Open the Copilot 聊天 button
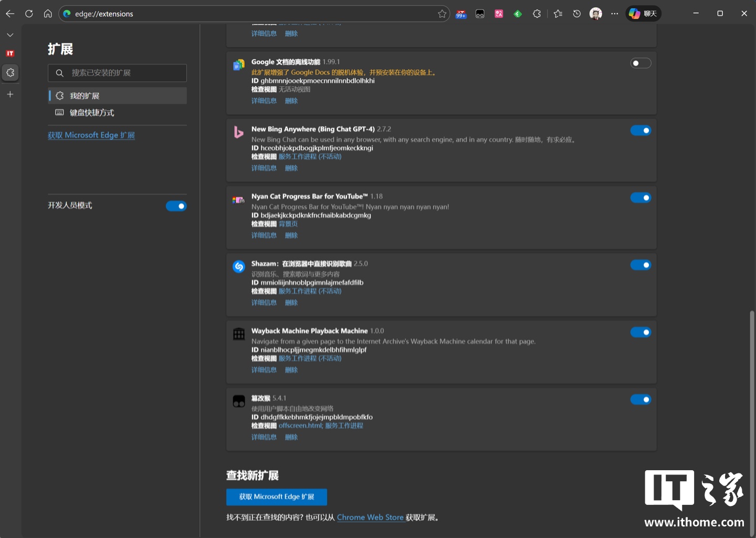This screenshot has width=756, height=538. tap(643, 14)
